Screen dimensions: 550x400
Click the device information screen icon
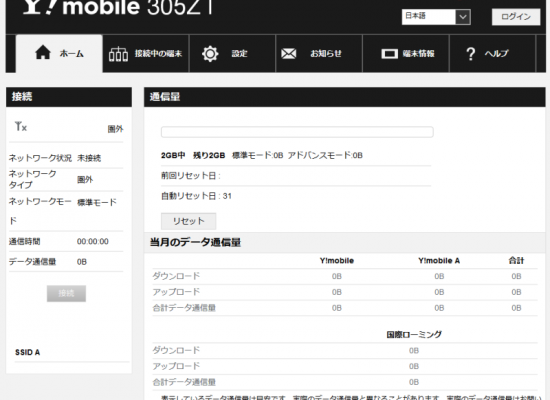pyautogui.click(x=389, y=54)
